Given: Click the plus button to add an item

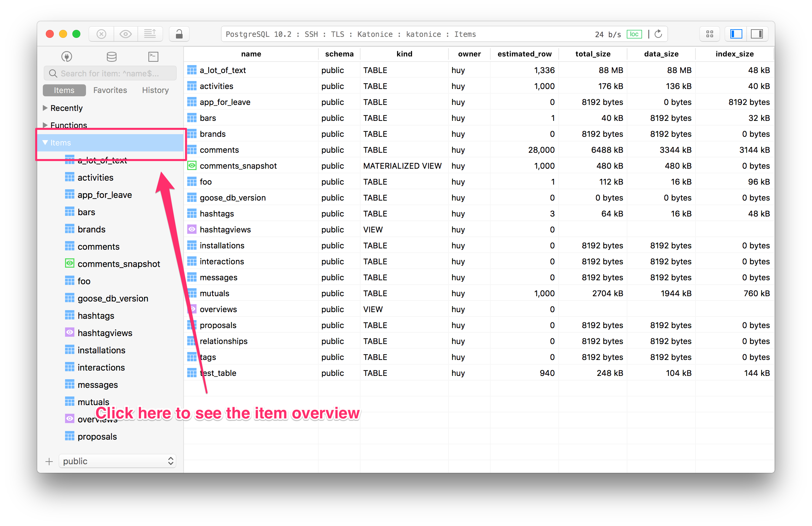Looking at the screenshot, I should (49, 461).
